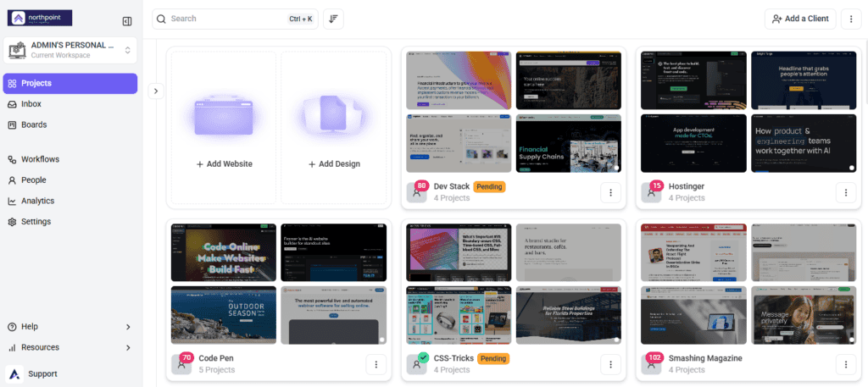Screen dimensions: 868x387
Task: Open Code Pen more options menu
Action: click(x=376, y=364)
